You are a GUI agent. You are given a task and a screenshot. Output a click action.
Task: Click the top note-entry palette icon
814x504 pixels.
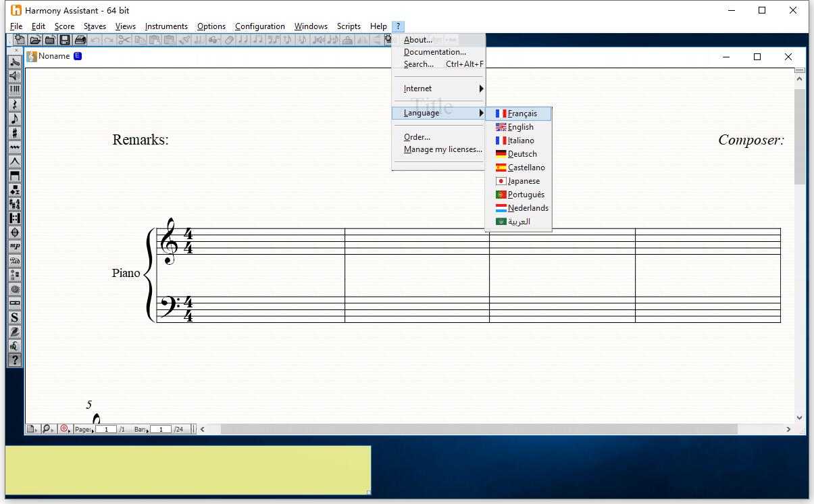coord(15,61)
